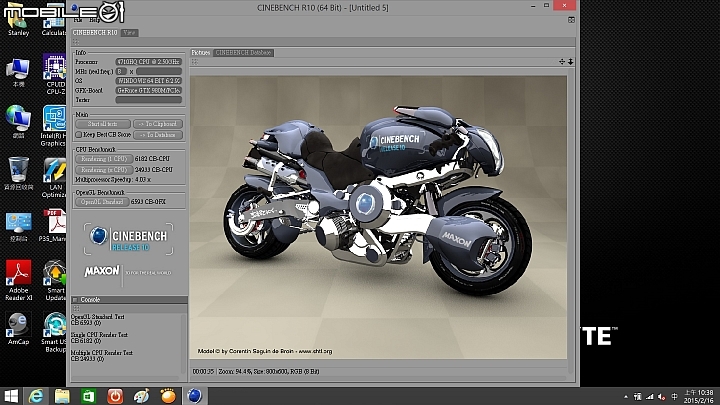The width and height of the screenshot is (720, 405).
Task: Run the OpenGL Standard benchmark
Action: point(102,202)
